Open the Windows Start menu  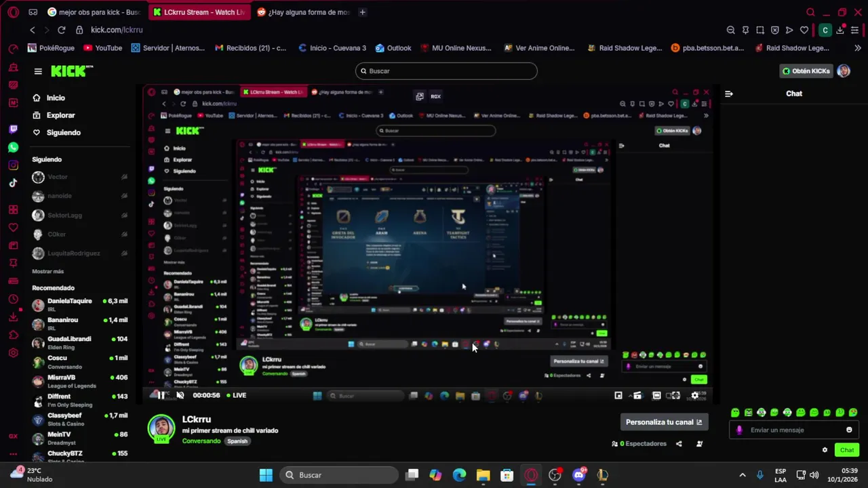[x=266, y=475]
